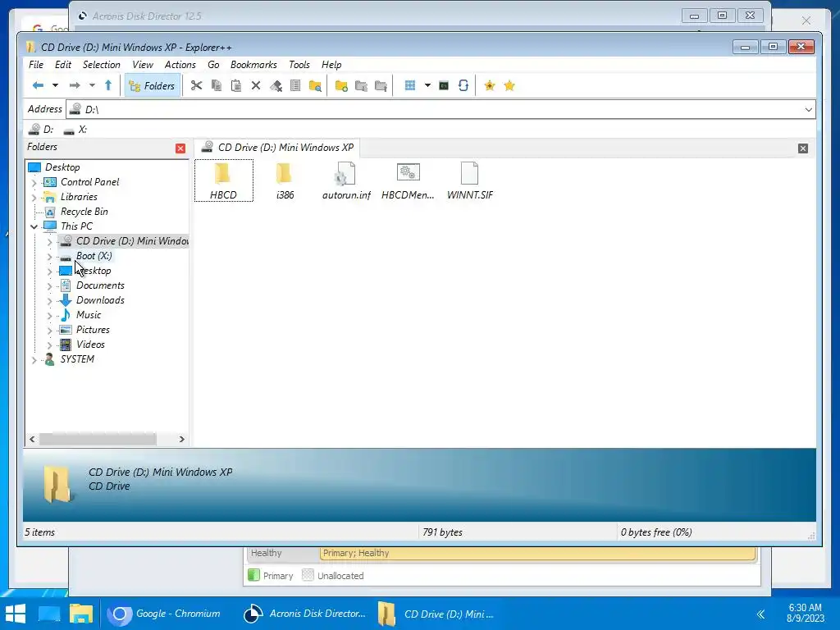
Task: Click the D: drive shortcut button
Action: click(x=41, y=130)
